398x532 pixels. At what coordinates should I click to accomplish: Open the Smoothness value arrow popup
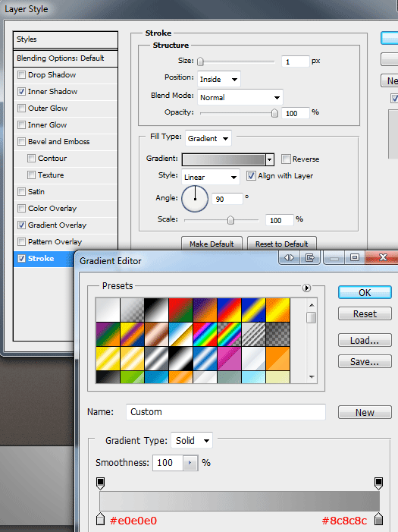tap(190, 463)
